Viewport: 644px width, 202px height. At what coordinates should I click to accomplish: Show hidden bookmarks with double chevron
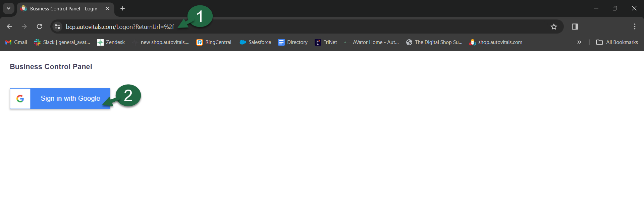(x=579, y=42)
